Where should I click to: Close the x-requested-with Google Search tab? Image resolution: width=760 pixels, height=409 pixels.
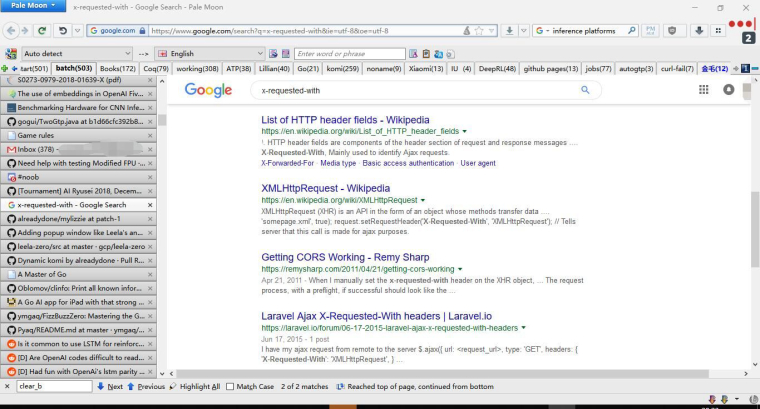pyautogui.click(x=150, y=205)
